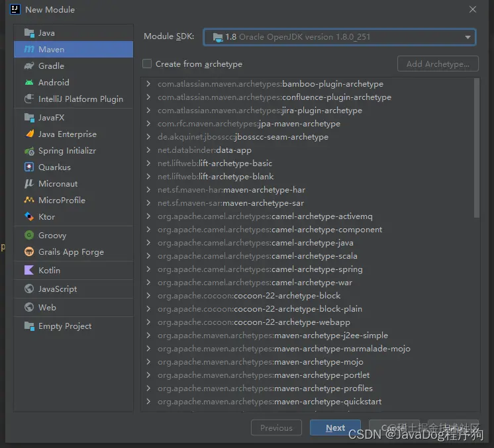
Task: Click the Micronaut mu icon
Action: 29,184
